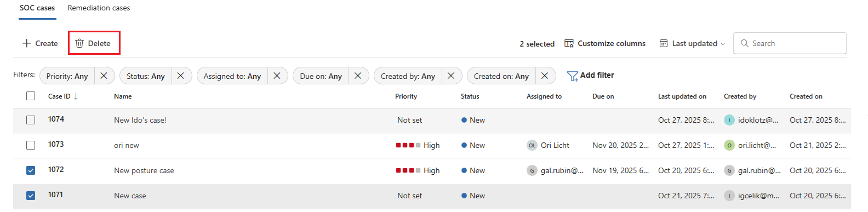
Task: Click the Status column header
Action: 470,96
